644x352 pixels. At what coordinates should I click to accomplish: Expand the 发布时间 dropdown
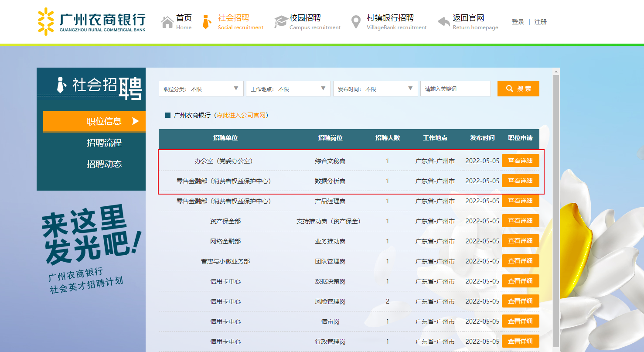(x=375, y=89)
